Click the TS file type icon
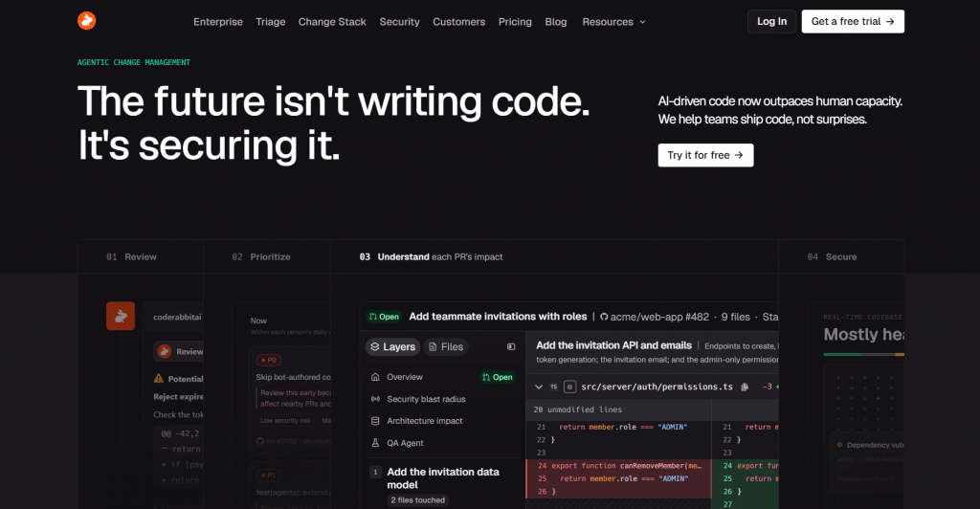Viewport: 980px width, 509px height. [x=553, y=387]
